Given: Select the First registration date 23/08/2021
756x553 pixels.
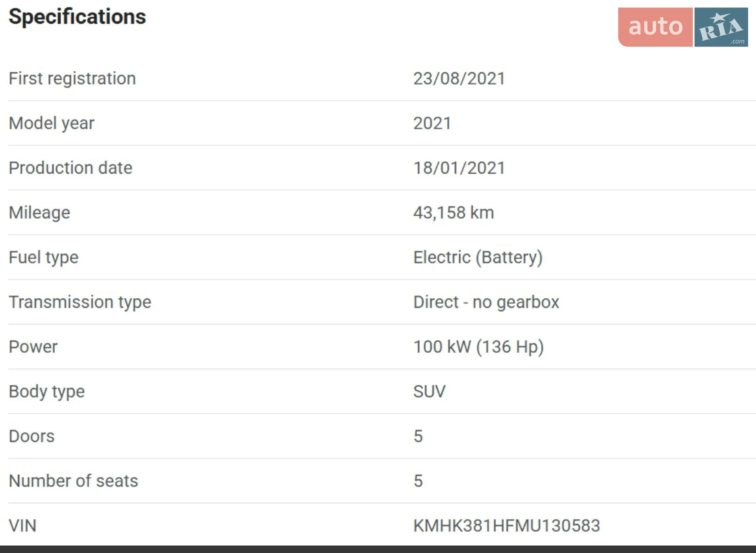Looking at the screenshot, I should [x=459, y=78].
